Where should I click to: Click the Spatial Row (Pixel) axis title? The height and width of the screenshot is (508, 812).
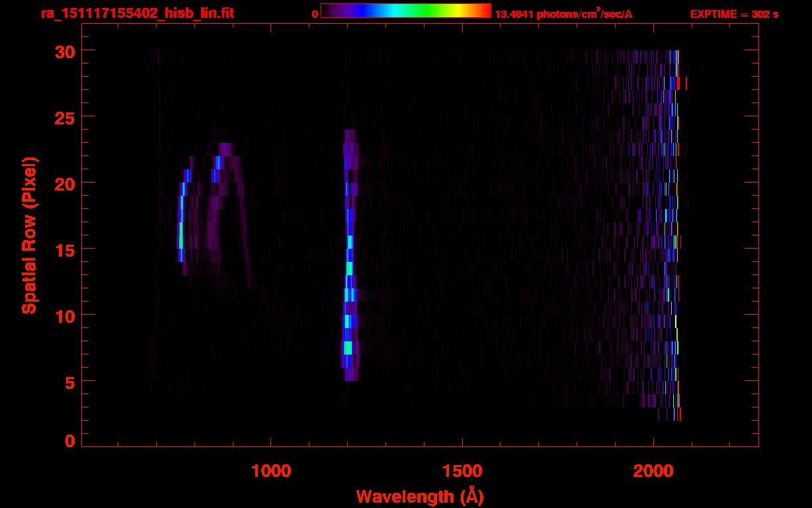pyautogui.click(x=29, y=235)
